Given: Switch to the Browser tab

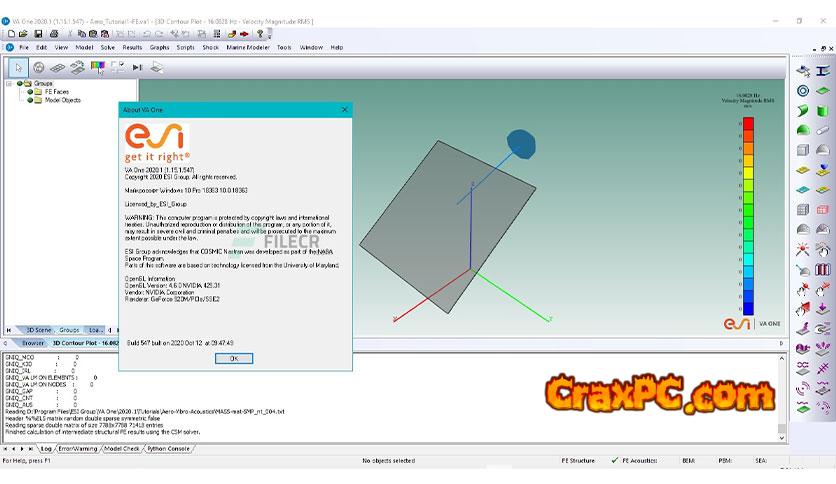Looking at the screenshot, I should (33, 343).
